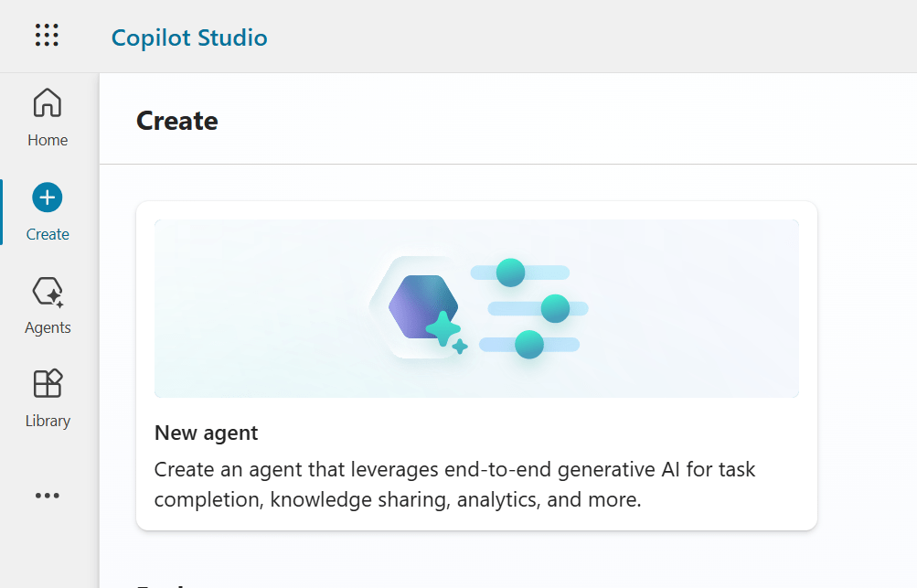This screenshot has height=588, width=917.
Task: Go to Home in the sidebar
Action: 48,118
